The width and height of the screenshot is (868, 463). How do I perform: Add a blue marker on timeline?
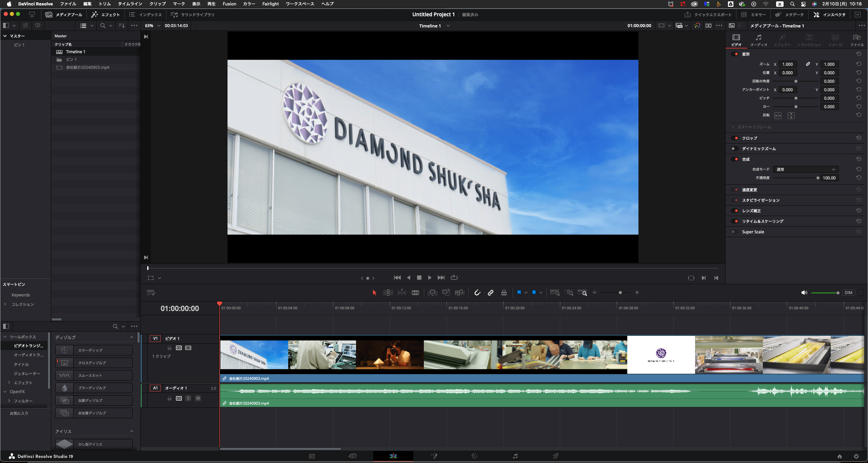coord(534,292)
